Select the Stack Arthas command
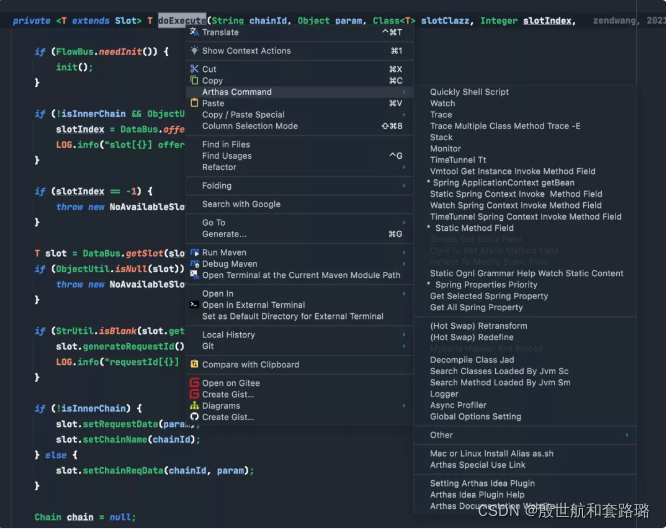 tap(525, 137)
